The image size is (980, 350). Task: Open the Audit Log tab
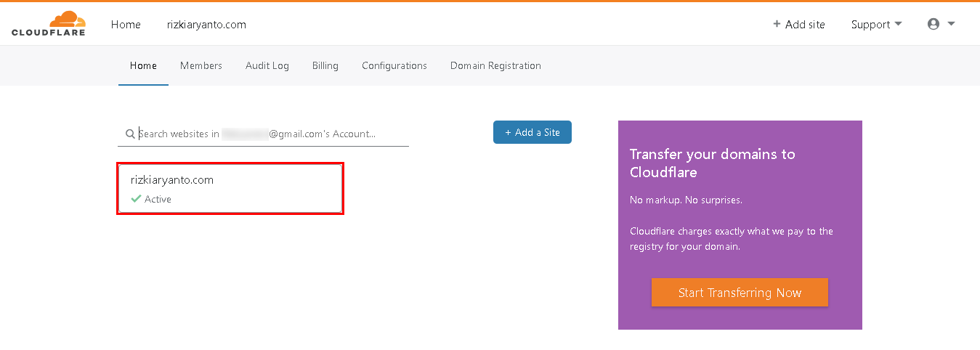pyautogui.click(x=267, y=65)
